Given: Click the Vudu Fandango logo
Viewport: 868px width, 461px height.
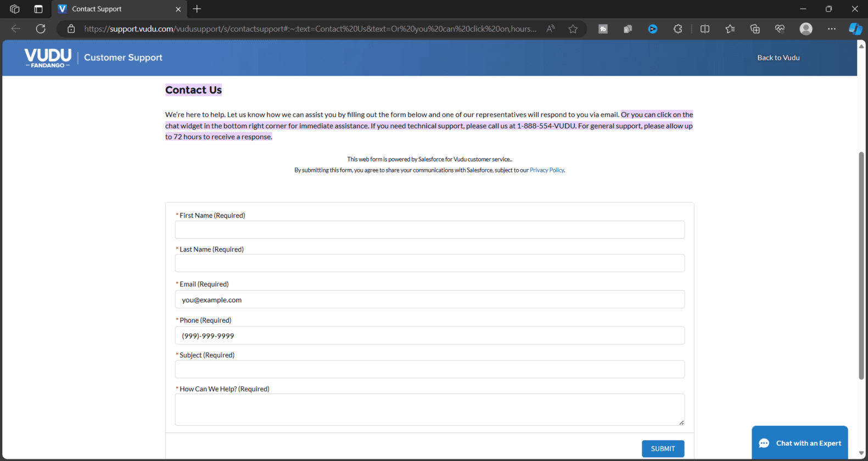Looking at the screenshot, I should click(x=48, y=58).
